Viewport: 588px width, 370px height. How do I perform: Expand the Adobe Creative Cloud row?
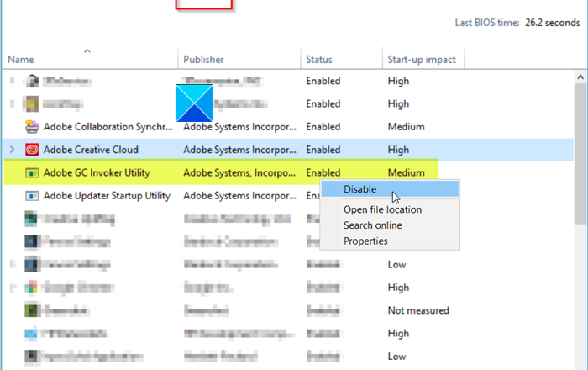point(13,150)
